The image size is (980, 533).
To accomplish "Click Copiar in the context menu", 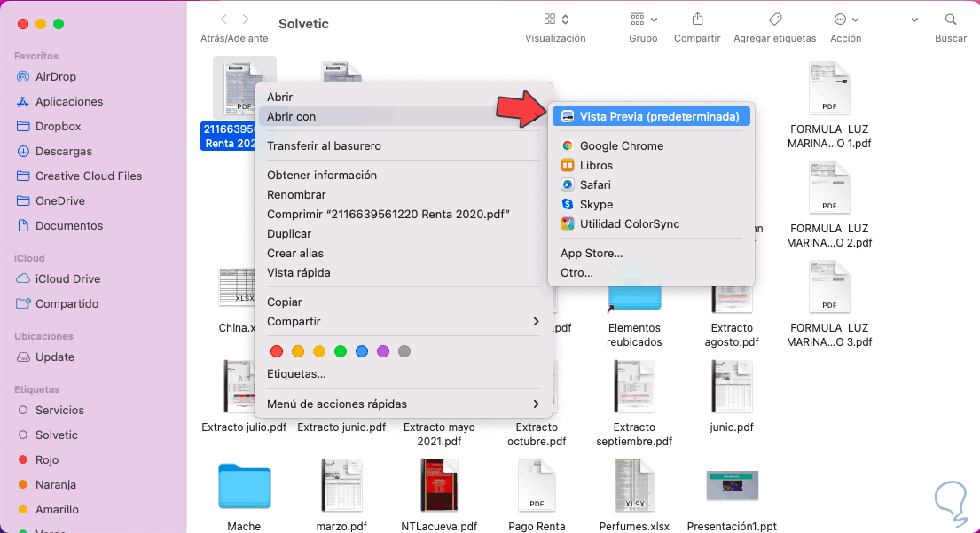I will 404,302.
